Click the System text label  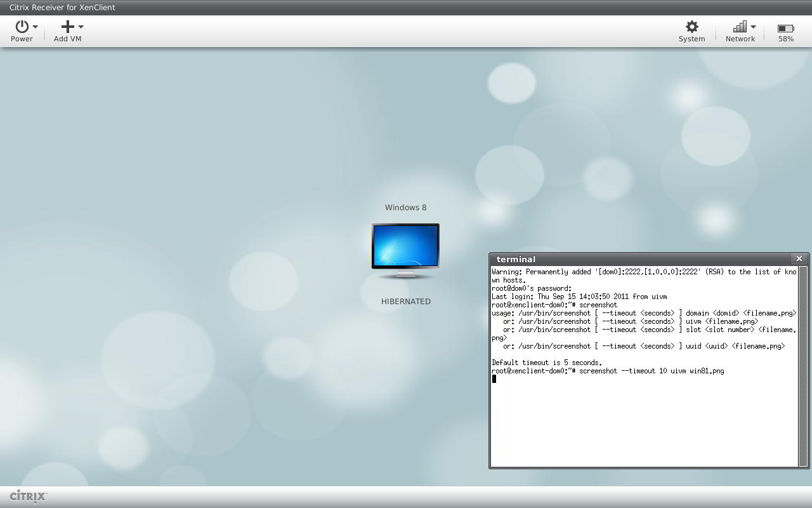tap(691, 39)
